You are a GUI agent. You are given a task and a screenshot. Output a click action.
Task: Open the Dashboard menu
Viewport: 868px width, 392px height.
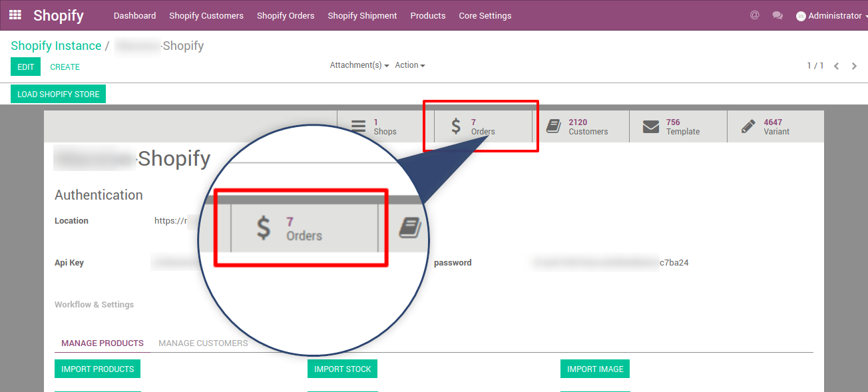pos(134,15)
